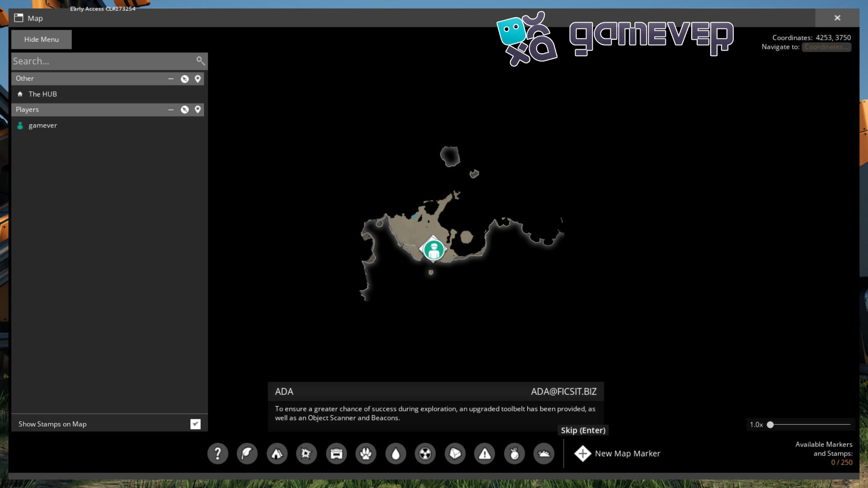Toggle map pin visibility for Players category

tap(198, 109)
